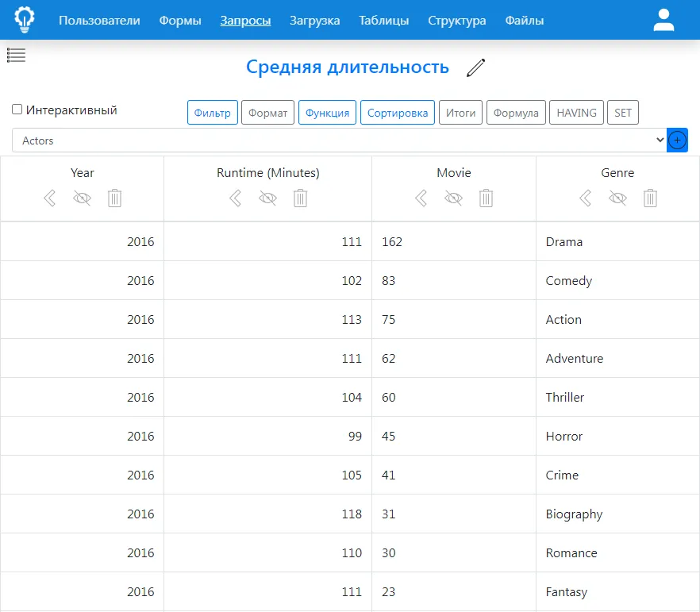Open the user profile icon

[663, 20]
